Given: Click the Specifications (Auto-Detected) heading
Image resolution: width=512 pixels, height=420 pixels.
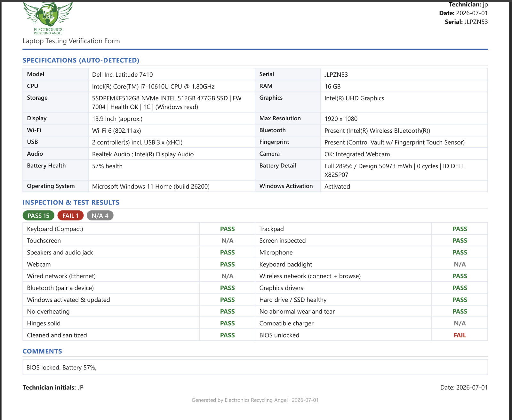Looking at the screenshot, I should [81, 60].
